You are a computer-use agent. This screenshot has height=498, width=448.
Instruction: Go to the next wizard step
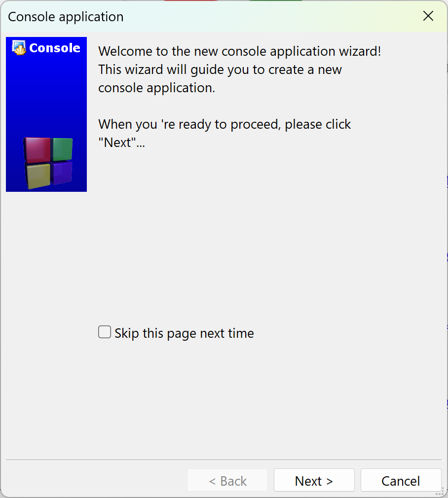[314, 480]
